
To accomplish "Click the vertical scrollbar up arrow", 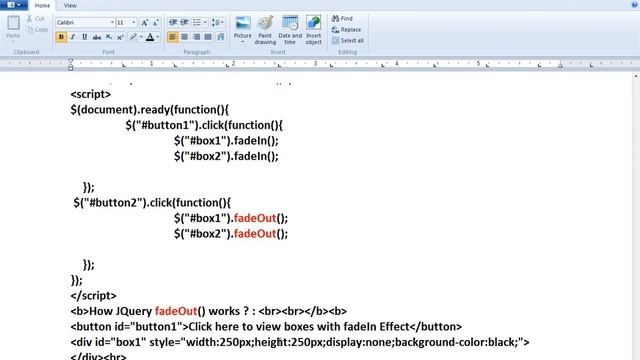I will (x=636, y=76).
